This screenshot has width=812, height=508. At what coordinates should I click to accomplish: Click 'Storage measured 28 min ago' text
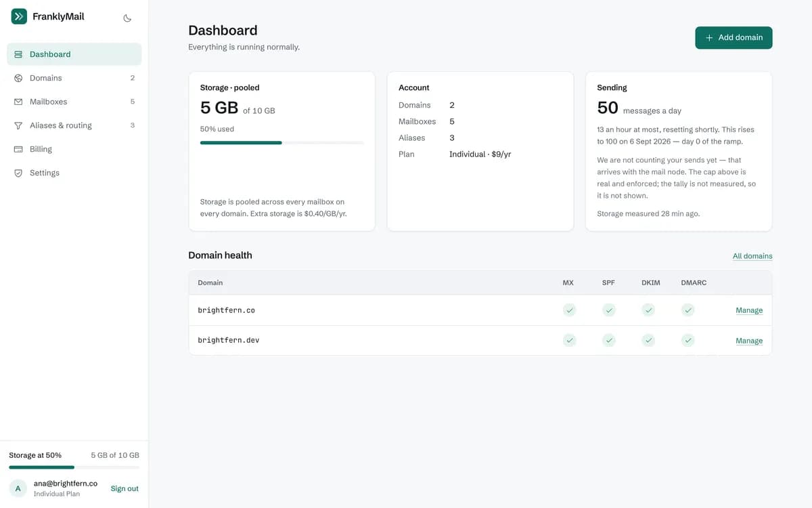648,213
